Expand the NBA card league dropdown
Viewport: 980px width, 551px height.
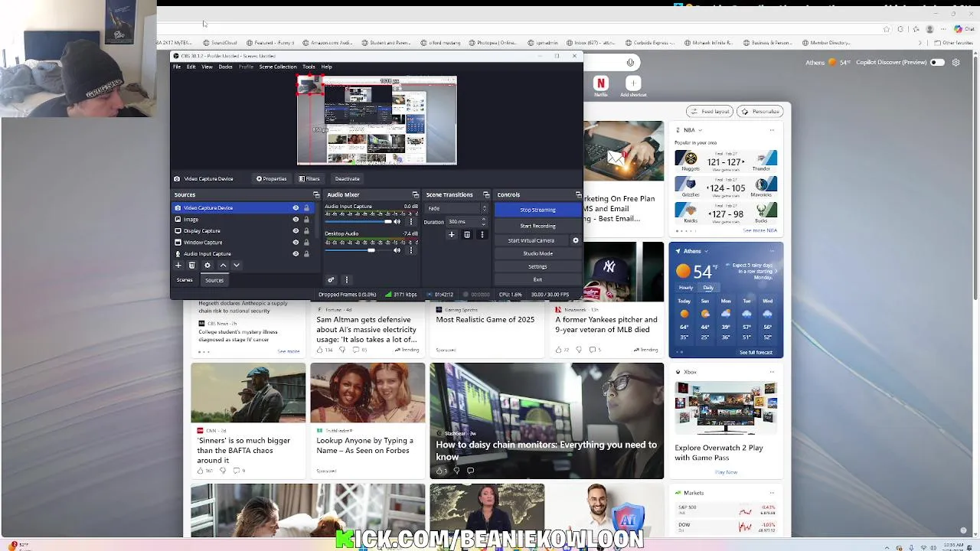[x=700, y=130]
